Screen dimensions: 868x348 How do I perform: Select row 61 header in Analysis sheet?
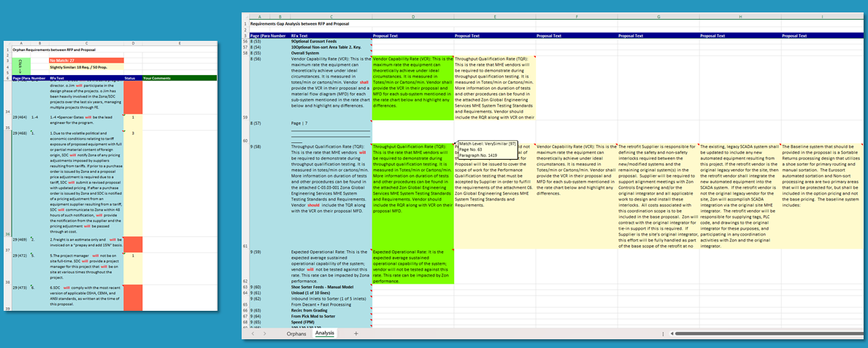[245, 247]
